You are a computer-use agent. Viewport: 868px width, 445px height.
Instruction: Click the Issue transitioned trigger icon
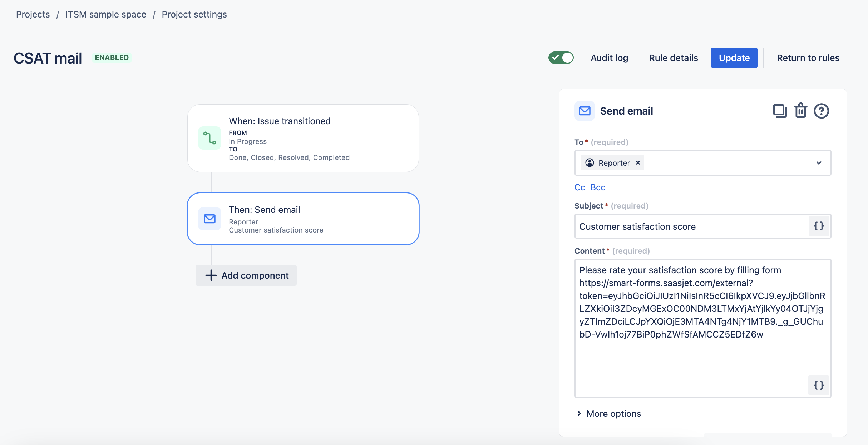point(209,138)
